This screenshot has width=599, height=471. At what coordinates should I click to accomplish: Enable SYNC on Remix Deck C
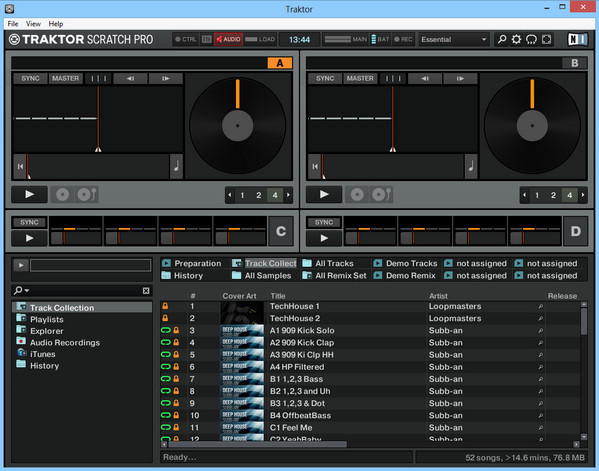point(29,222)
